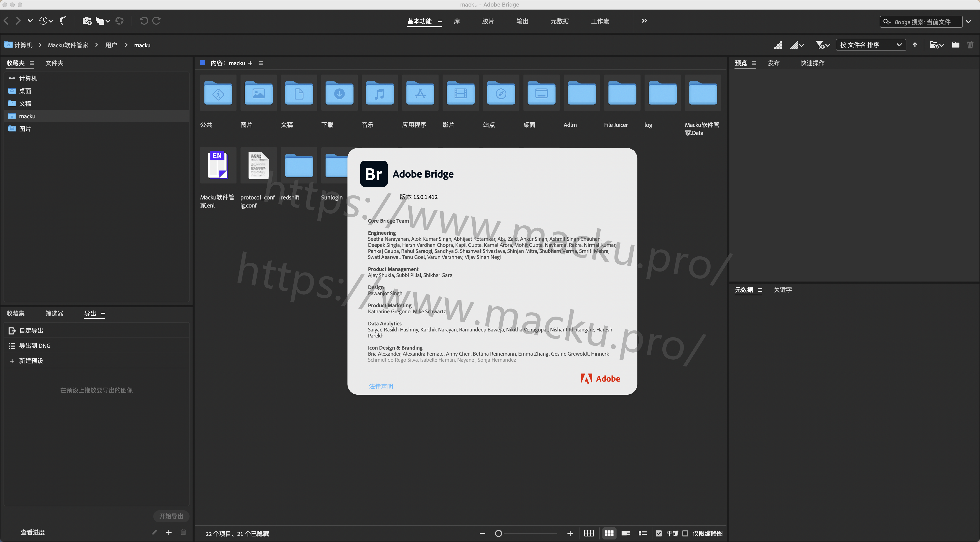Select the 应用程序 folder thumbnail
Viewport: 980px width, 542px height.
(x=420, y=93)
